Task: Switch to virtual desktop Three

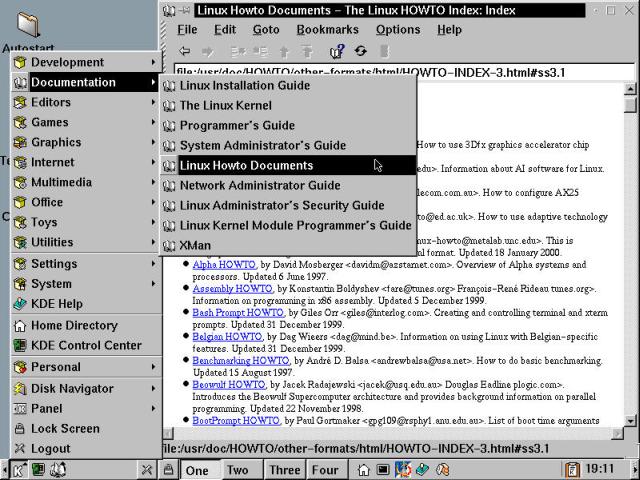Action: (x=284, y=470)
